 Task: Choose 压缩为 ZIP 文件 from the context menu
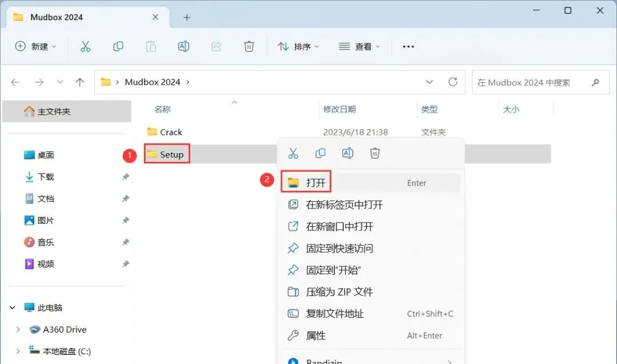click(371, 292)
